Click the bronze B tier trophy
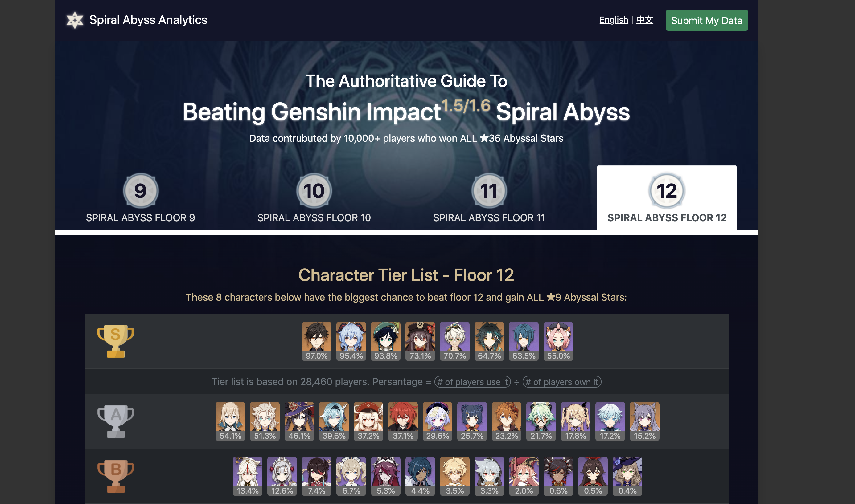 (x=116, y=476)
